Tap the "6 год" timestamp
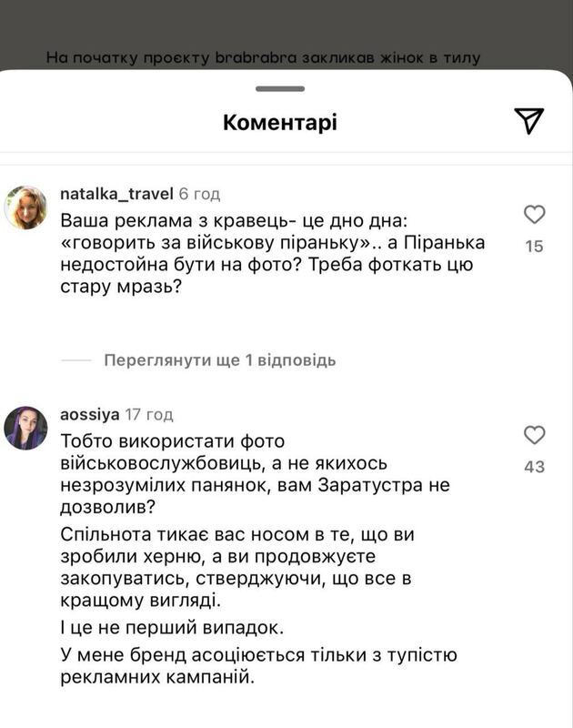This screenshot has width=573, height=728. (x=199, y=194)
